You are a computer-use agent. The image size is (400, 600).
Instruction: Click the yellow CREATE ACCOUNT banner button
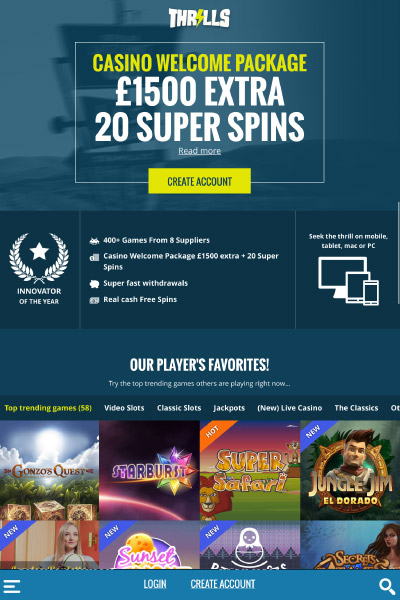(x=199, y=181)
